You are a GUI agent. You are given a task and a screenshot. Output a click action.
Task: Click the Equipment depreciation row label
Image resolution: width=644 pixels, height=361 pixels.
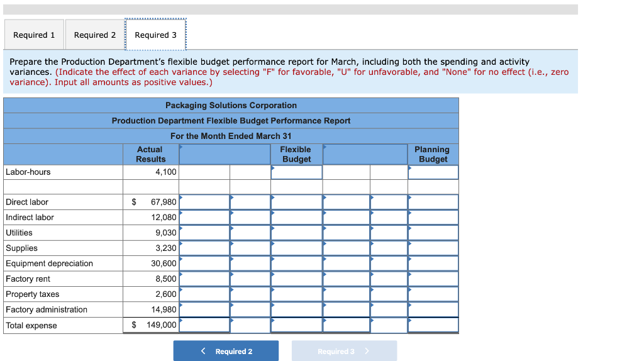(x=49, y=264)
